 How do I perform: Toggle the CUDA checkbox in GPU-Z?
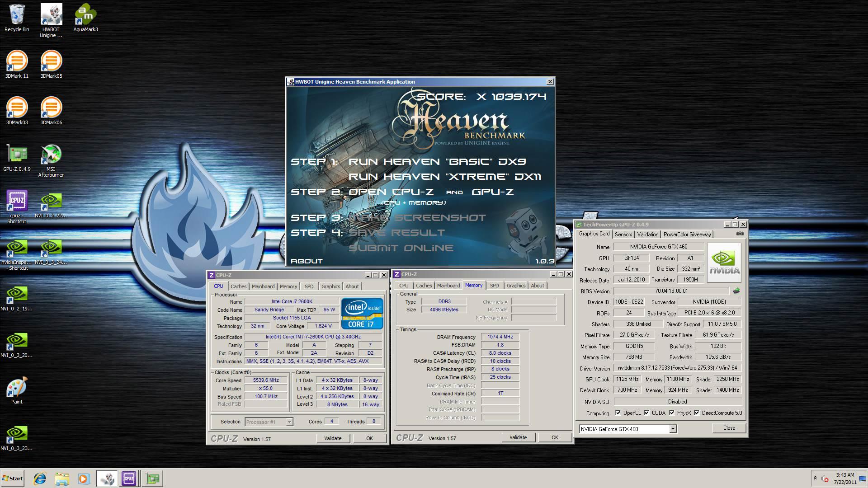click(646, 413)
